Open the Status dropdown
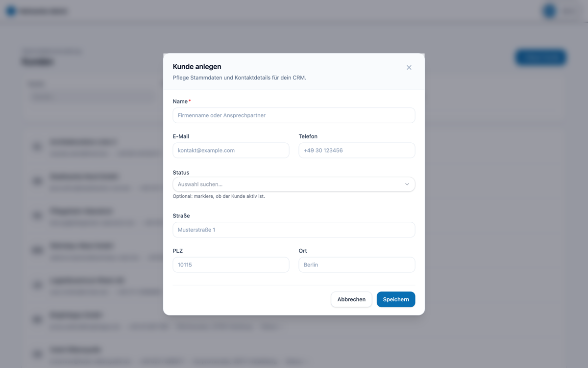This screenshot has height=368, width=588. tap(294, 184)
